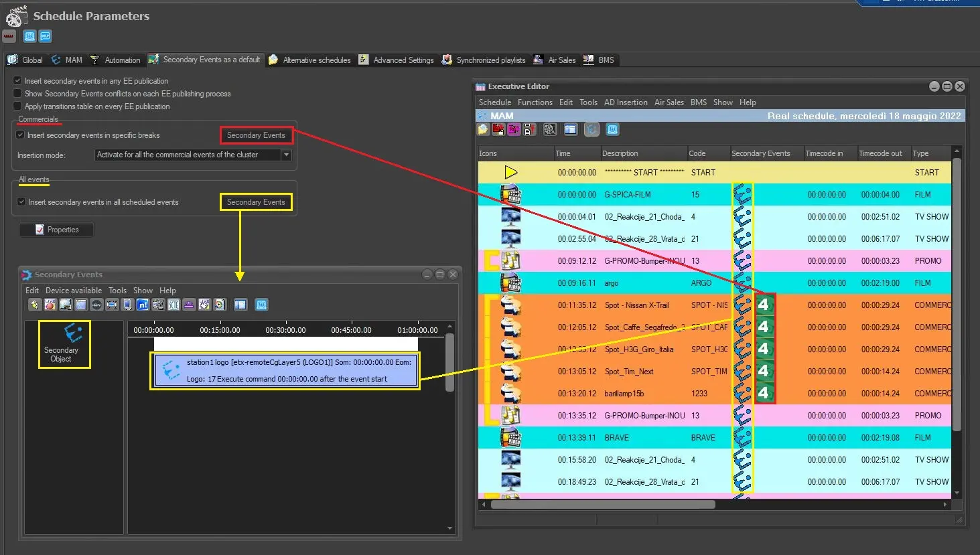Click the red LIVE recording icon in Secondary Events
Image resolution: width=980 pixels, height=555 pixels.
pos(50,305)
